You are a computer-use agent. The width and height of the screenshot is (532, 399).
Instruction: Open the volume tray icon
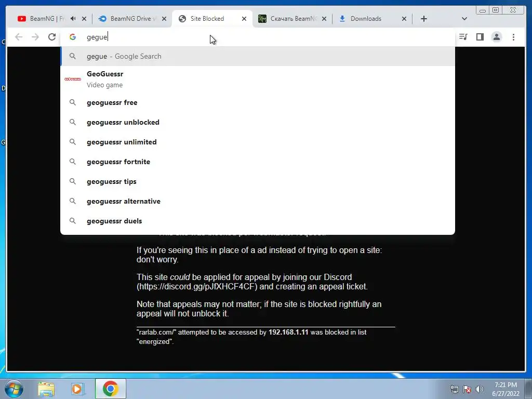[x=480, y=389]
